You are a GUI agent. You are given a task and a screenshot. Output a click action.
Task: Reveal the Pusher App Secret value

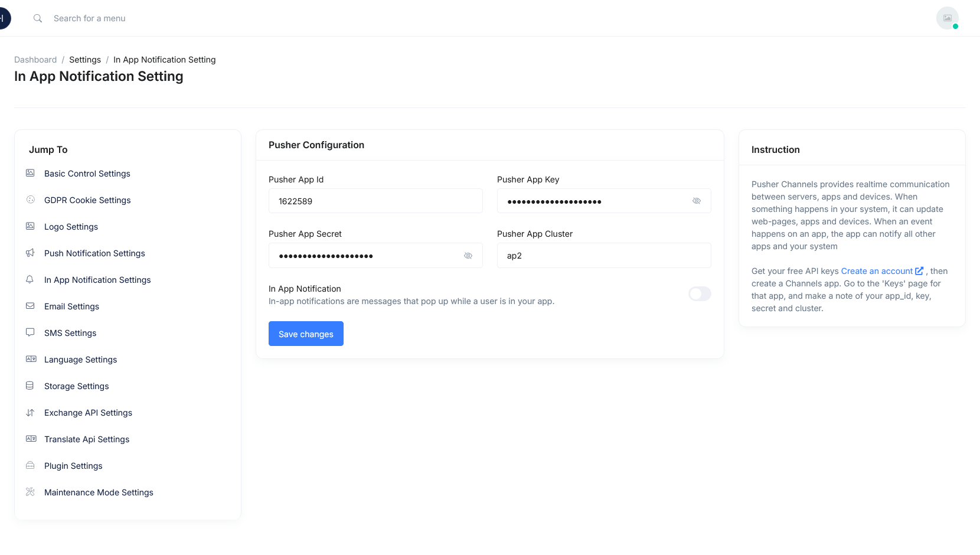[468, 256]
